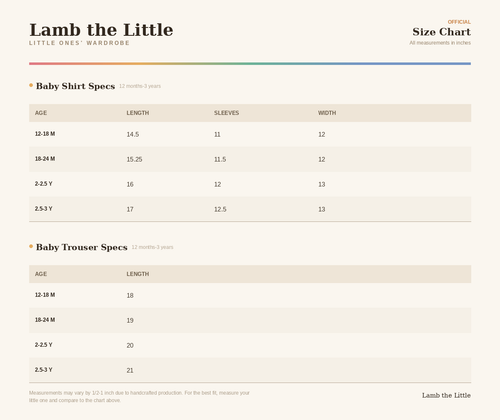Click the 18-24 M trouser age label
The width and height of the screenshot is (500, 420).
(x=45, y=320)
